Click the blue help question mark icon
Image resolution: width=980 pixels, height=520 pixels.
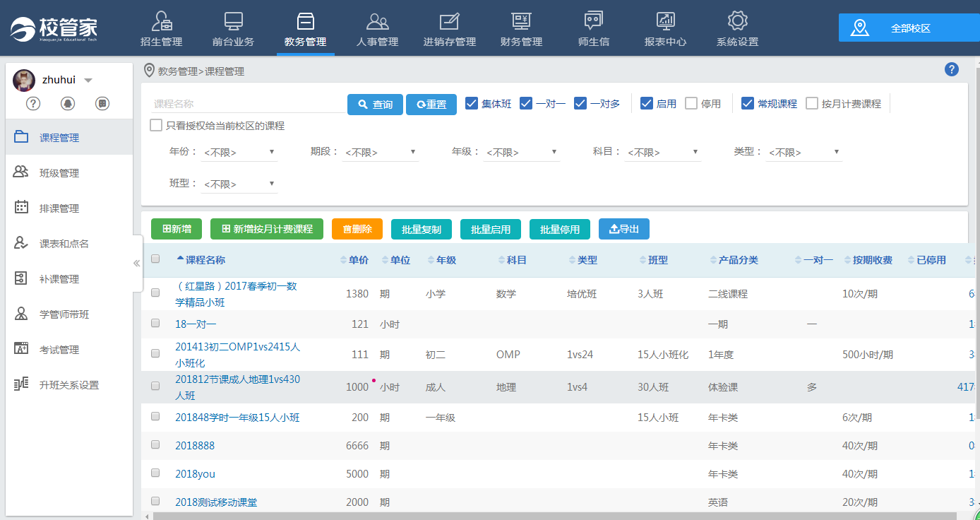tap(951, 69)
